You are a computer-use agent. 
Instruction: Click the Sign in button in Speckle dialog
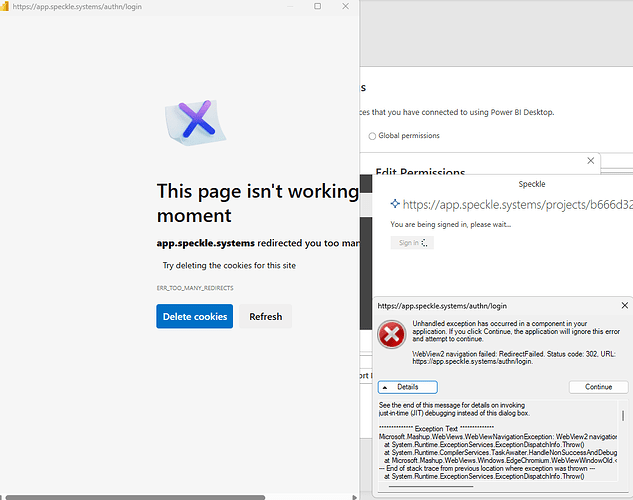click(412, 243)
